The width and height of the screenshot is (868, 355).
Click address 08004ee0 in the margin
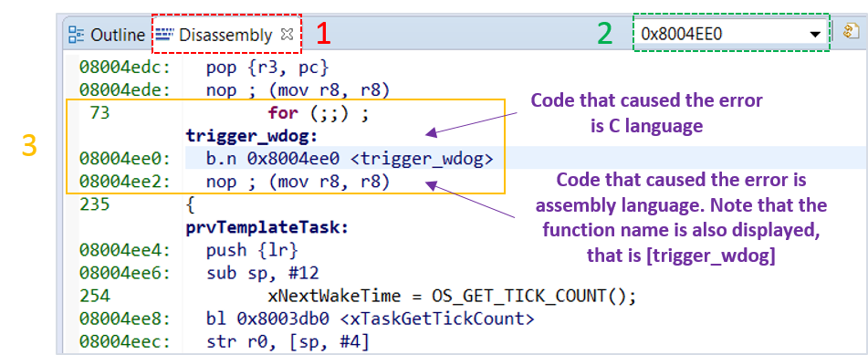(x=126, y=160)
